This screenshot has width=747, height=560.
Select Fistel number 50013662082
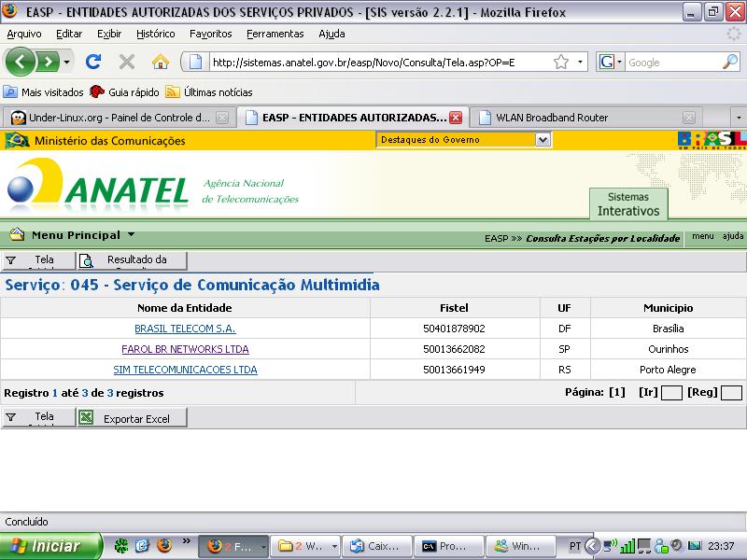coord(454,349)
